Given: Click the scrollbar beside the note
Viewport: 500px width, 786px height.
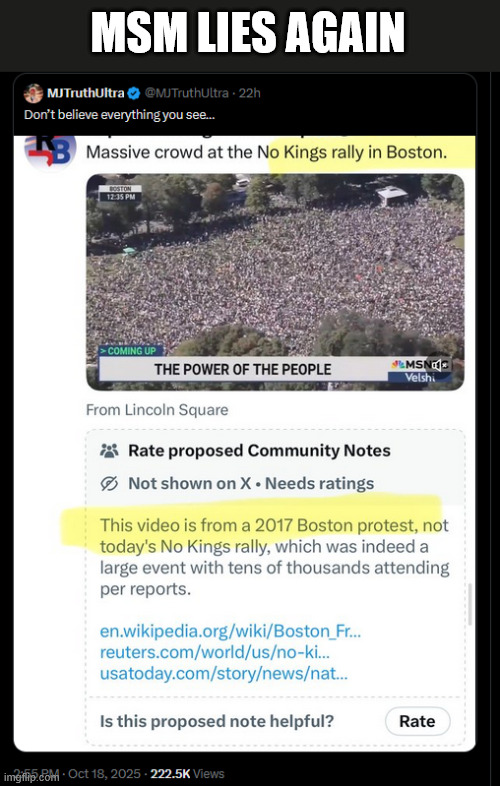Looking at the screenshot, I should point(469,604).
